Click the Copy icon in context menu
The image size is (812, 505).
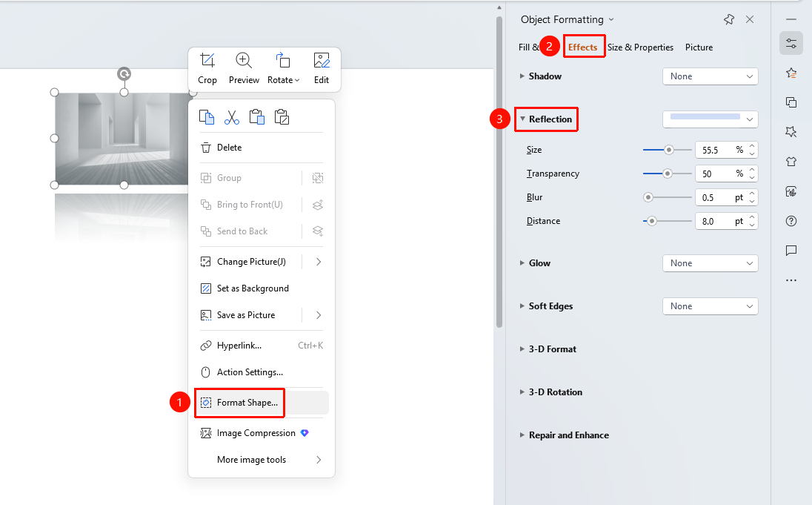207,117
